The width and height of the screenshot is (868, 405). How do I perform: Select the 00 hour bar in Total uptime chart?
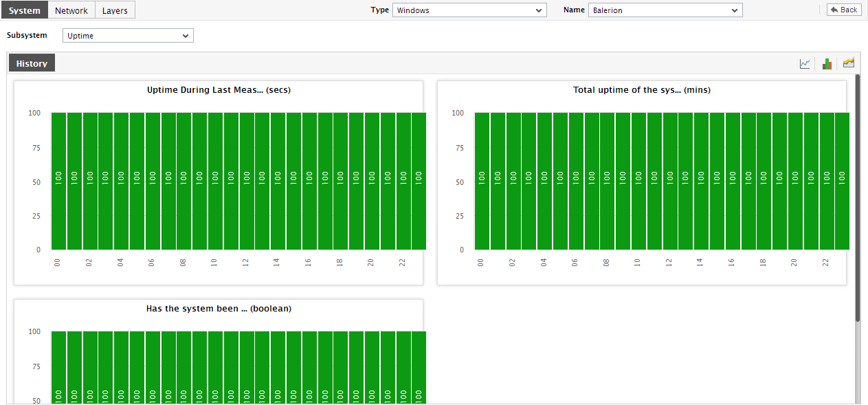tap(482, 181)
